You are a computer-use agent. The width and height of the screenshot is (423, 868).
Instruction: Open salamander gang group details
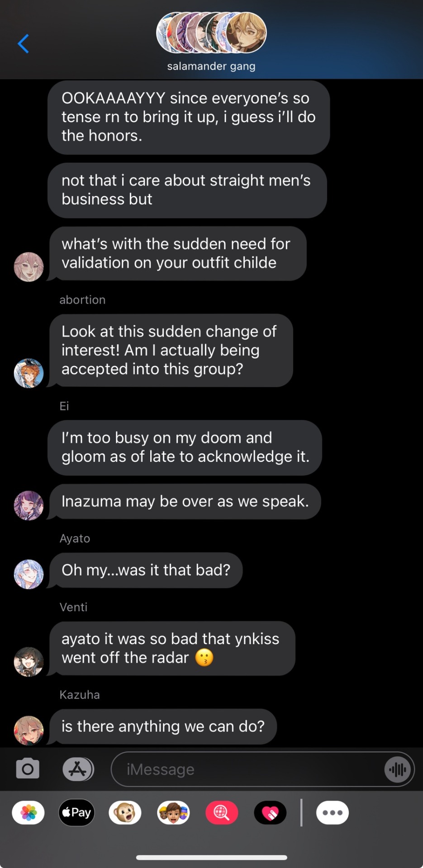point(211,66)
